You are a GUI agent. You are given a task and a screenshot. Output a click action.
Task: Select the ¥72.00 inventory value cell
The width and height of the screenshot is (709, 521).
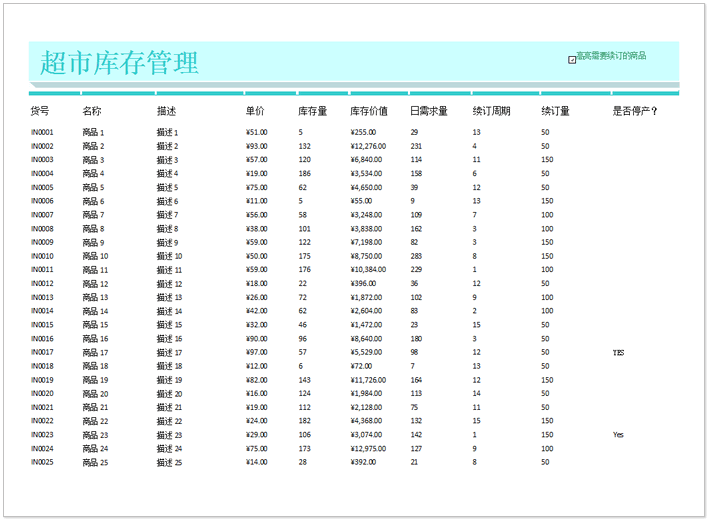[x=361, y=366]
